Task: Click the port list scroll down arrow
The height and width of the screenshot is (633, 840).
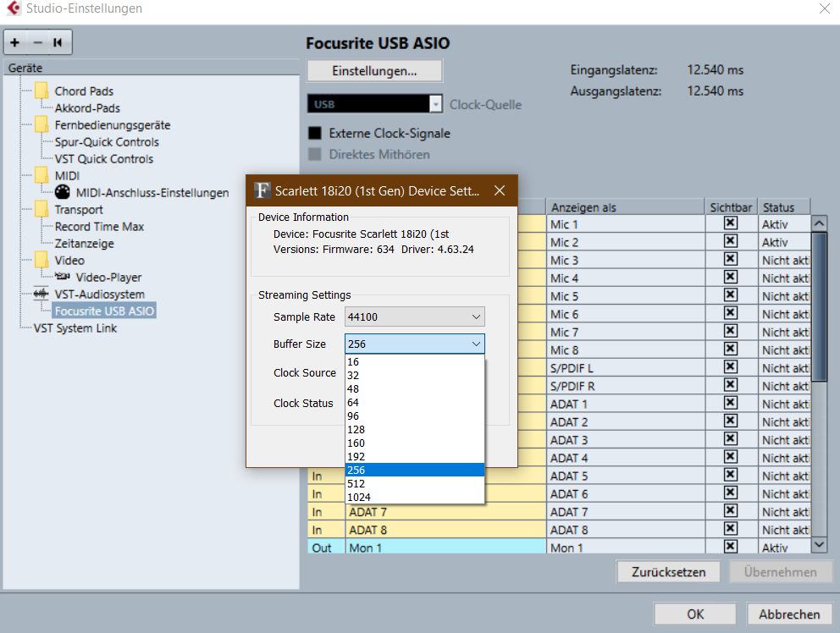Action: tap(819, 545)
